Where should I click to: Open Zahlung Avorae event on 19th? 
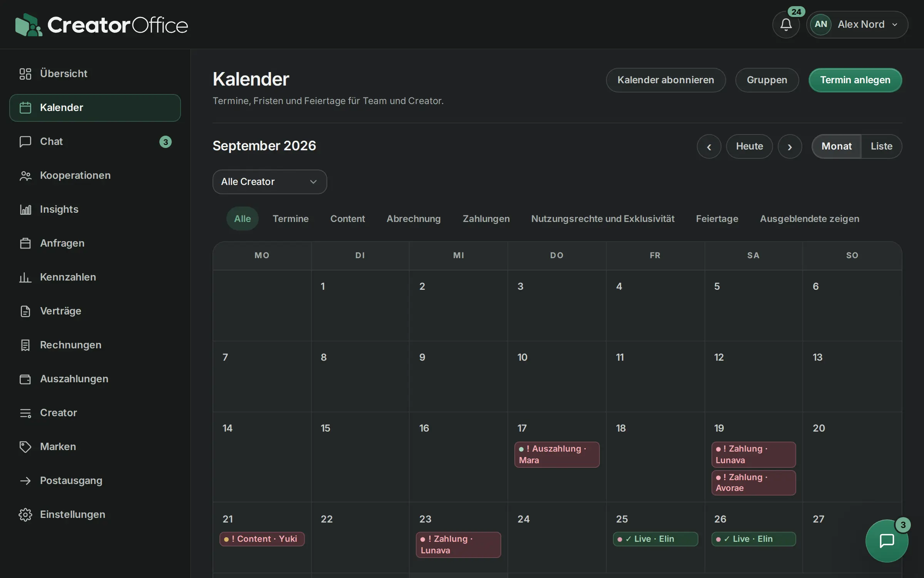pyautogui.click(x=753, y=483)
